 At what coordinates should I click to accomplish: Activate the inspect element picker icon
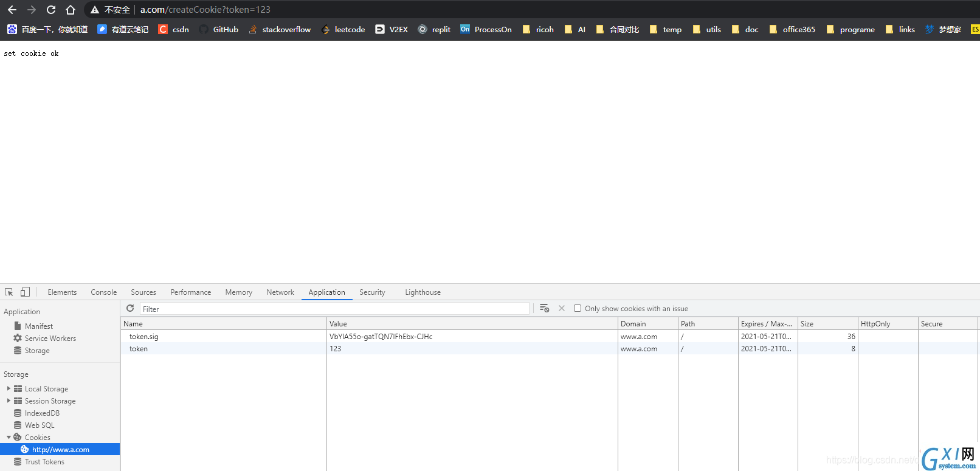coord(9,292)
